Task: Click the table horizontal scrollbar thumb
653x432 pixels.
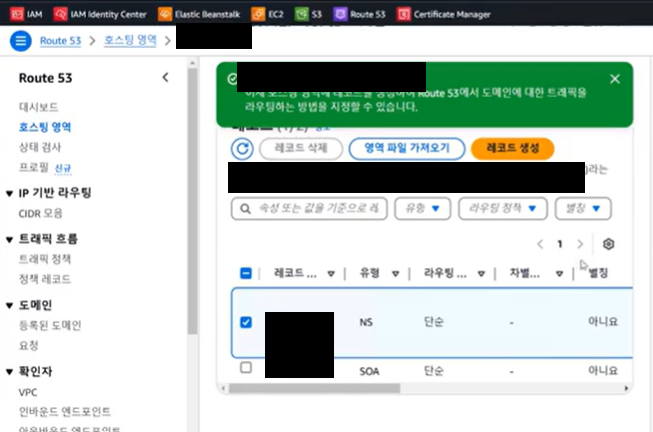Action: pyautogui.click(x=314, y=388)
